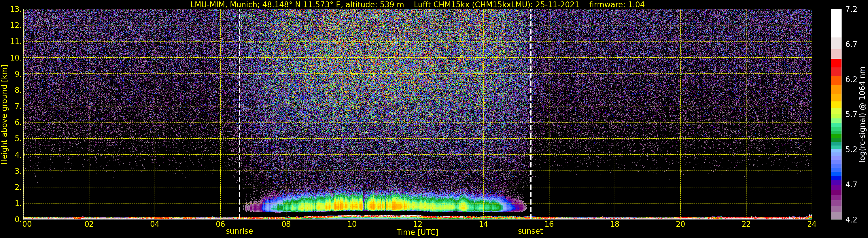Click height axis tick '13.'

[16, 10]
